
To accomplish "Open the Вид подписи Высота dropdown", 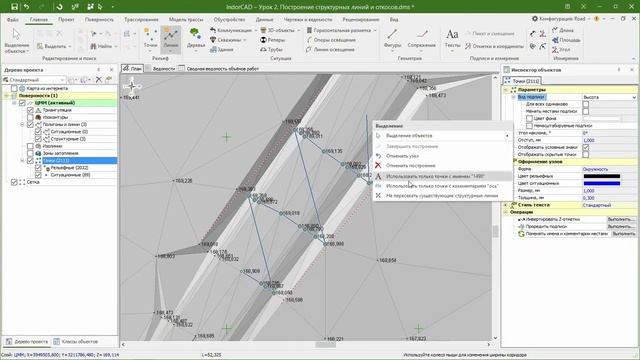I will [x=633, y=97].
